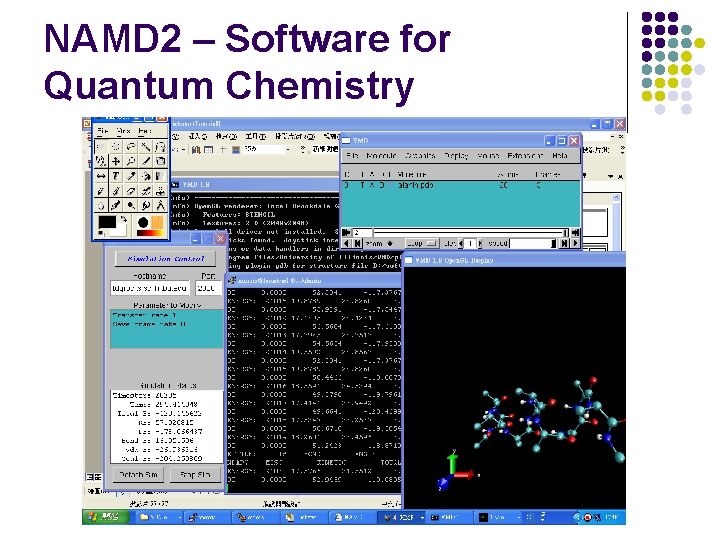Click the Windows Start button on the taskbar
The height and width of the screenshot is (540, 720).
coord(106,517)
